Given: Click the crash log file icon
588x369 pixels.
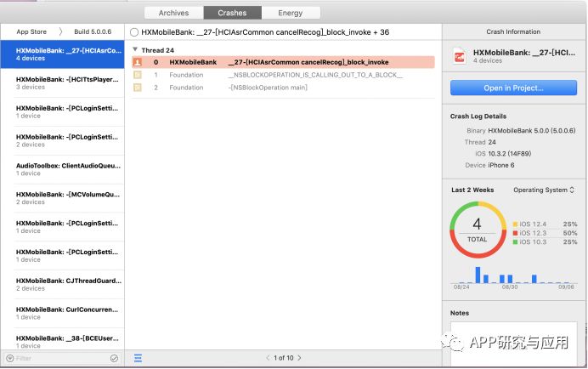Looking at the screenshot, I should click(x=460, y=56).
